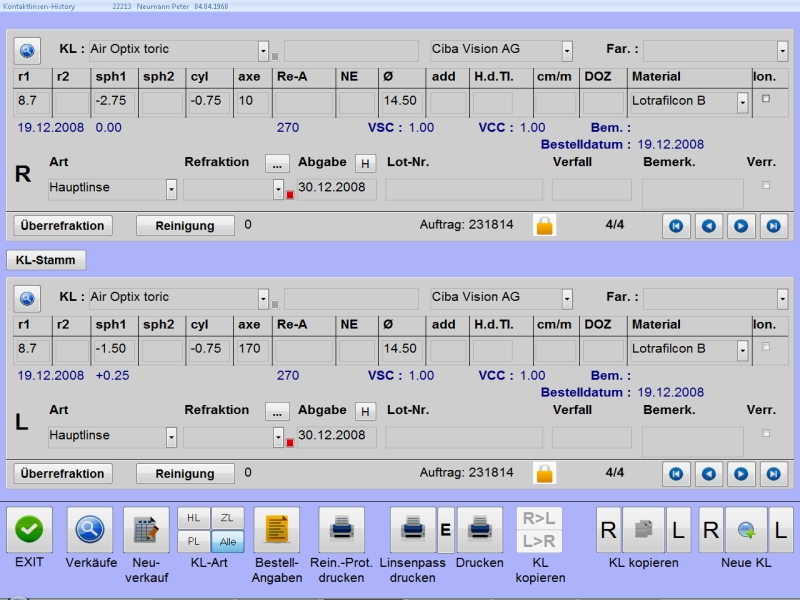The image size is (800, 600).
Task: Click the axe field showing 170
Action: (x=252, y=349)
